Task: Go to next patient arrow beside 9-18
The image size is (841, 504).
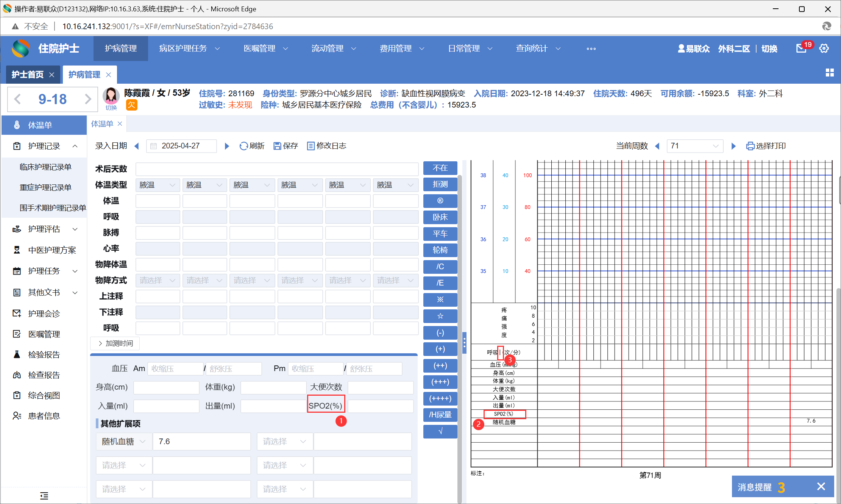Action: point(88,99)
